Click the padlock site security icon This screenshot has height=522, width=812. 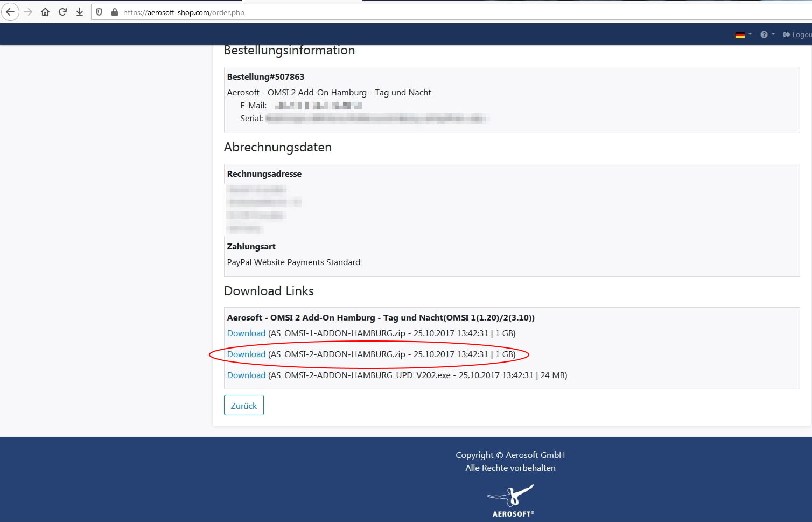[114, 12]
